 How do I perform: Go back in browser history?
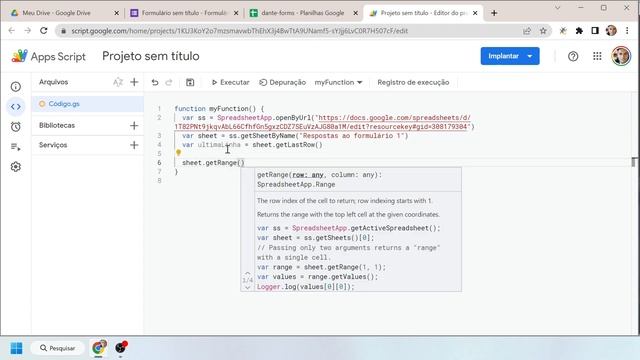click(11, 31)
